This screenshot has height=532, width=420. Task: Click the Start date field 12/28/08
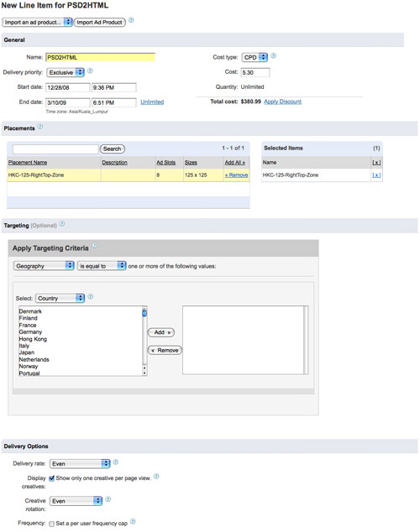pos(68,87)
